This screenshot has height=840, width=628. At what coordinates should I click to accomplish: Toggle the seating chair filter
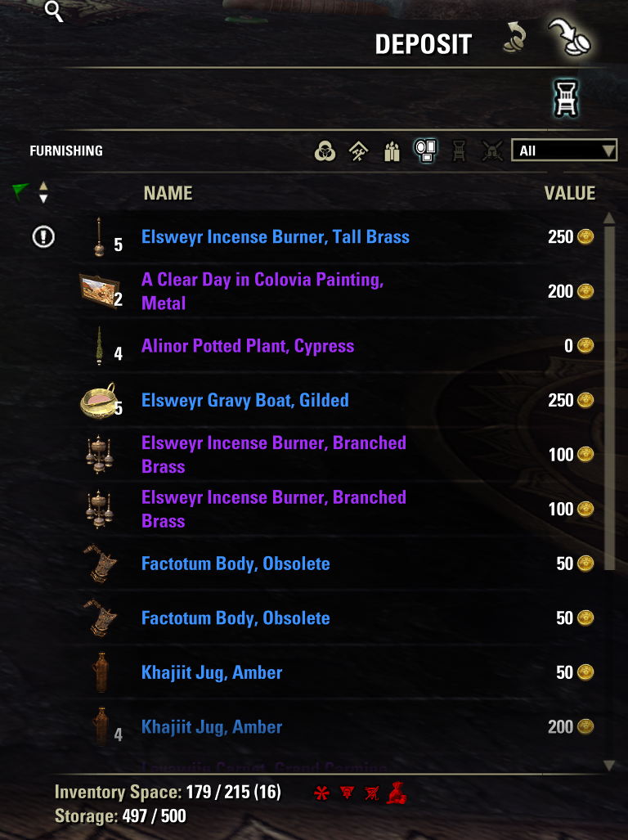tap(459, 151)
